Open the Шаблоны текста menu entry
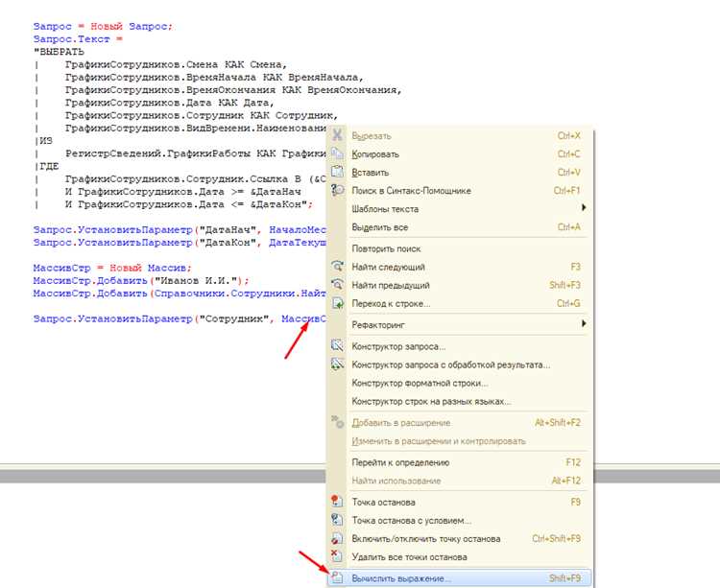720x588 pixels. click(x=459, y=209)
